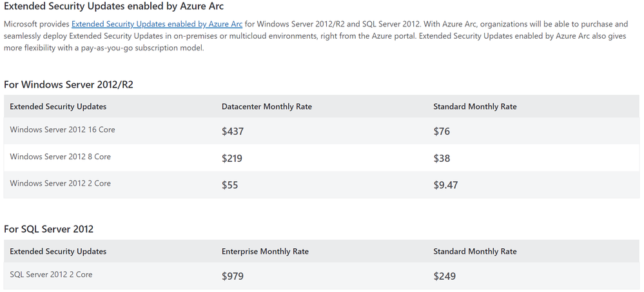Viewport: 644px width, 292px height.
Task: Click the $76 Standard rate value
Action: click(x=442, y=131)
